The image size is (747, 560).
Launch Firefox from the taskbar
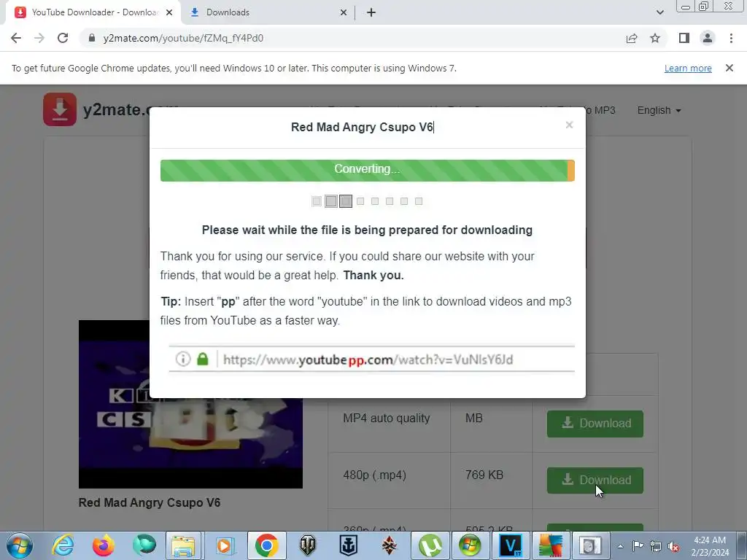point(103,545)
